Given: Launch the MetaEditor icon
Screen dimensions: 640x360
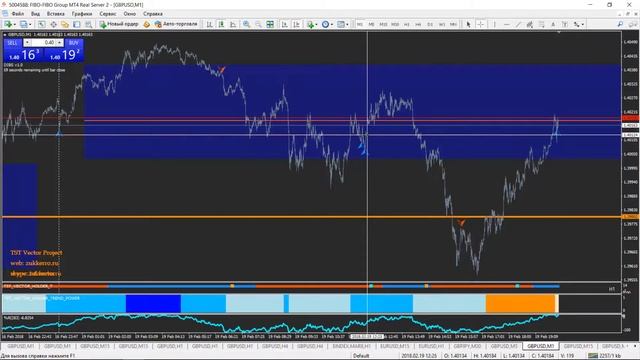Looking at the screenshot, I should (x=147, y=24).
